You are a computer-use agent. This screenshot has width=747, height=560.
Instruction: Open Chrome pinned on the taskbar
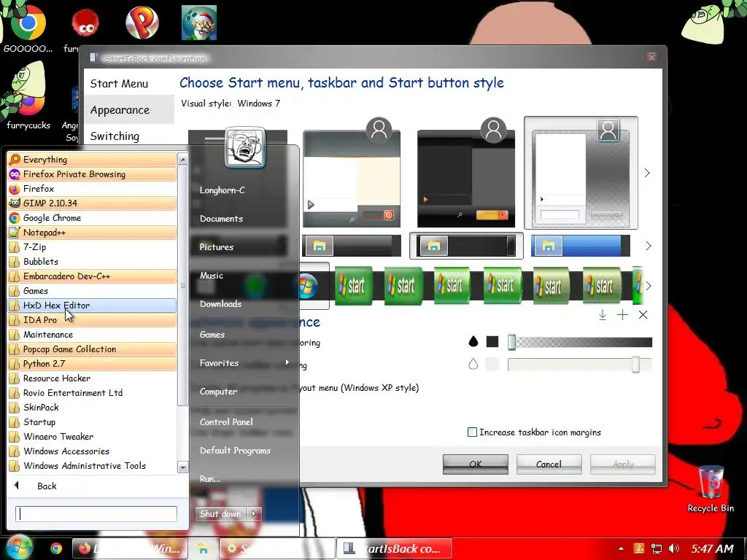[x=56, y=548]
